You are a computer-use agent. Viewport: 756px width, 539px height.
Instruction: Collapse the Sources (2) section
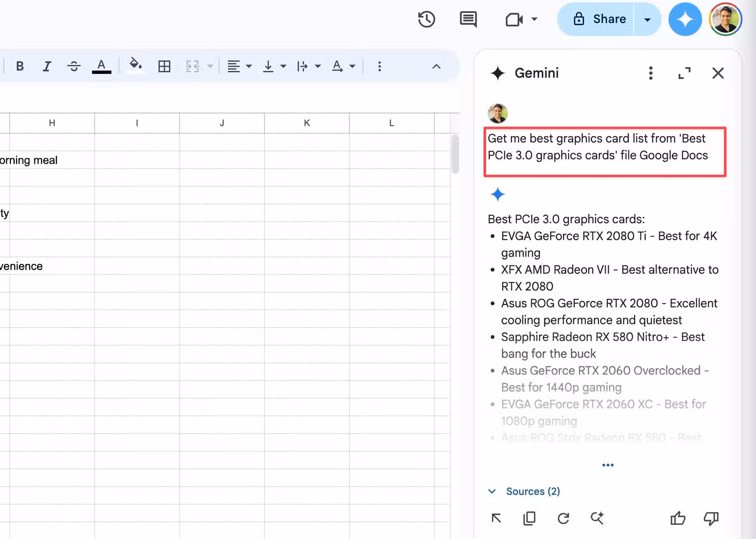click(x=492, y=491)
